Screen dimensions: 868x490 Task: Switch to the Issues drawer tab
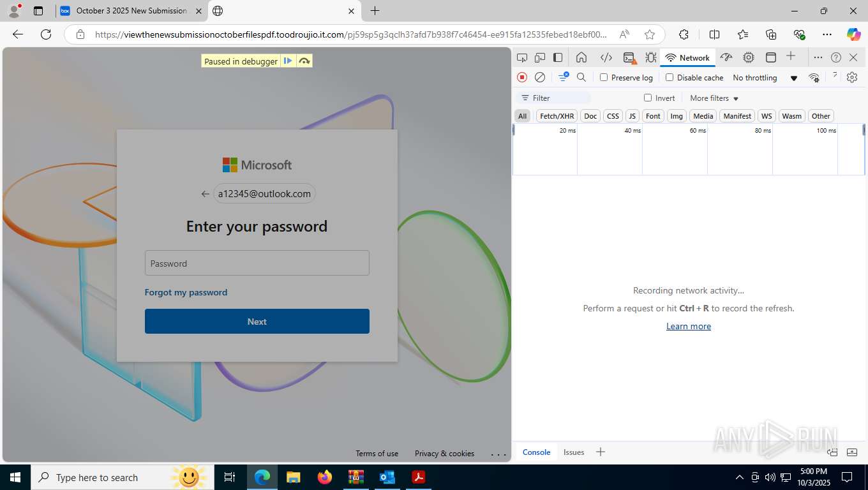point(574,452)
